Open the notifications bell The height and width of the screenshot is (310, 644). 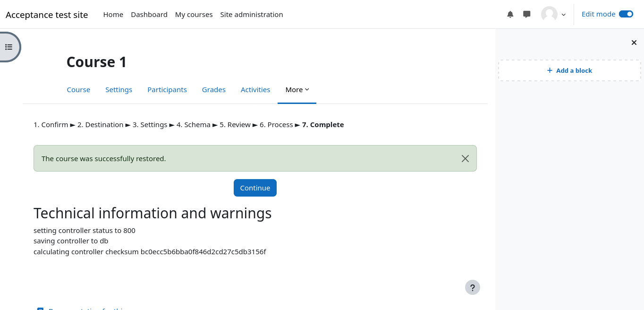click(x=510, y=14)
